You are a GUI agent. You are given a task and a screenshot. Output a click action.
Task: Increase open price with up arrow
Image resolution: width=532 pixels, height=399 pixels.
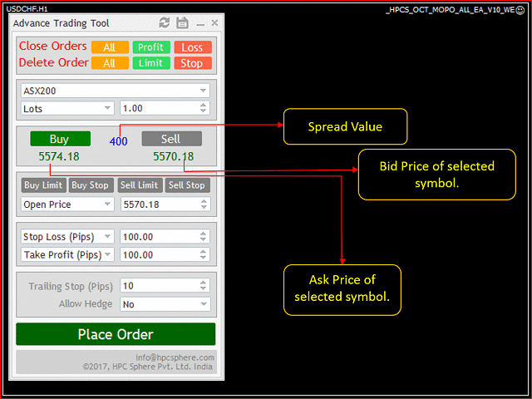204,201
